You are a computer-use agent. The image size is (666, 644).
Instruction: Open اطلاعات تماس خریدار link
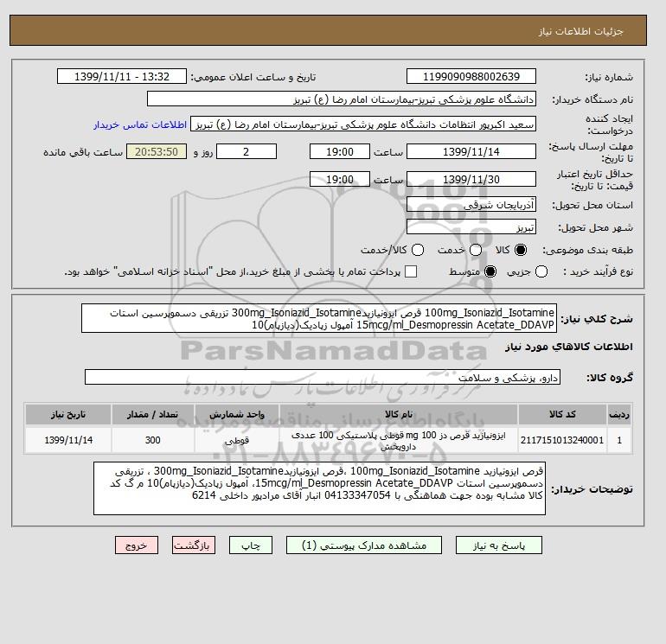click(x=140, y=124)
